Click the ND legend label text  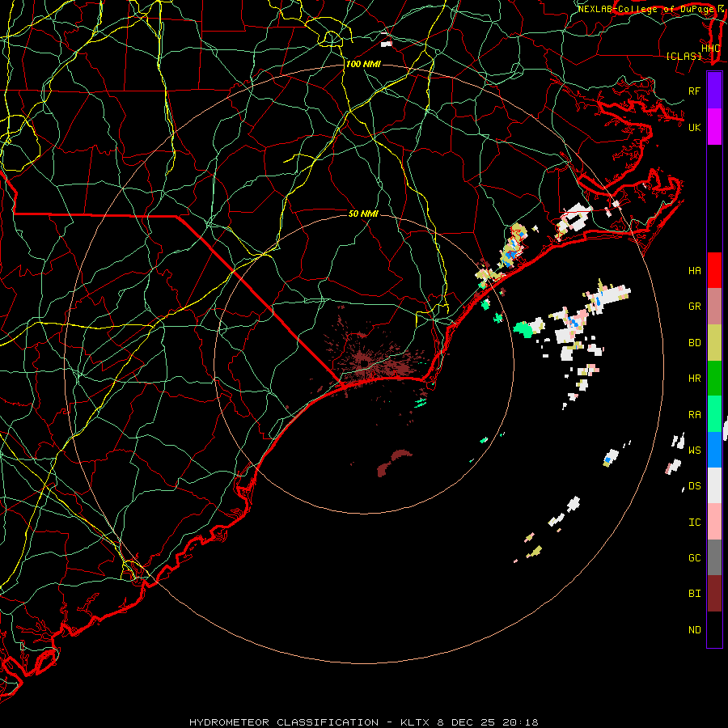694,630
